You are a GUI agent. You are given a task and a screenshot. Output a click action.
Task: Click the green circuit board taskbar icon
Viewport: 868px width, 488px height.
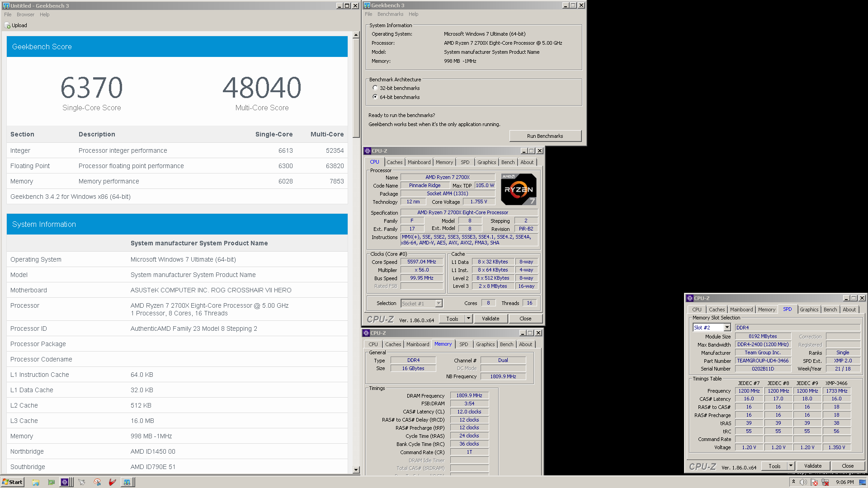pyautogui.click(x=51, y=482)
